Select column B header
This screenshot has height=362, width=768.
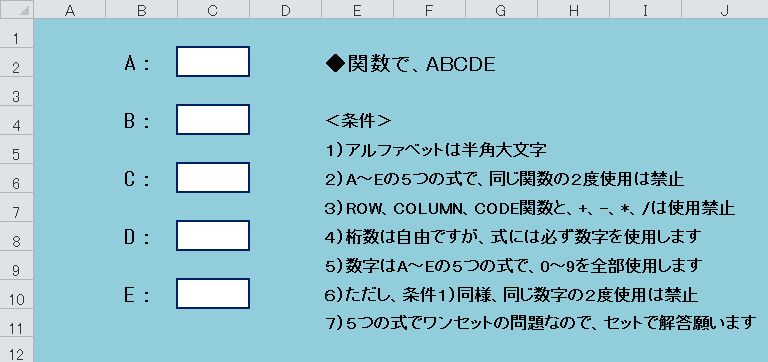pos(142,9)
